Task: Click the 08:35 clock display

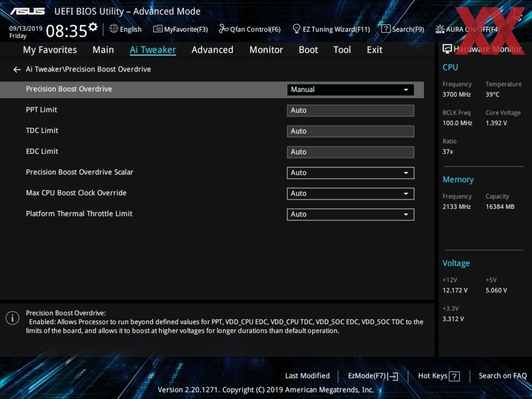Action: point(66,31)
